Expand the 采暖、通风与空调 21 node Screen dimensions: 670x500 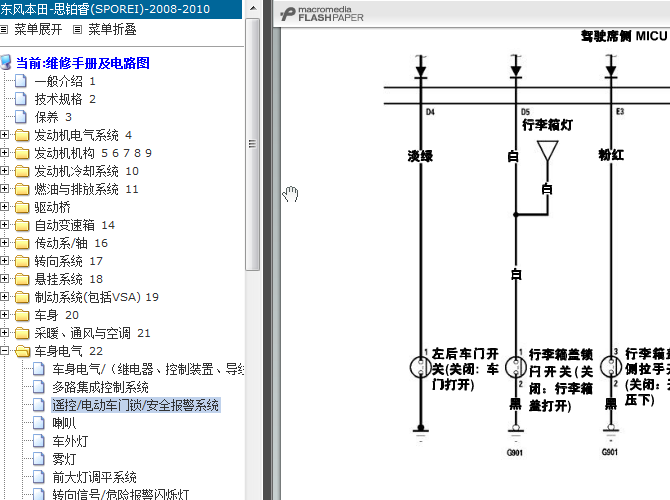pyautogui.click(x=4, y=332)
